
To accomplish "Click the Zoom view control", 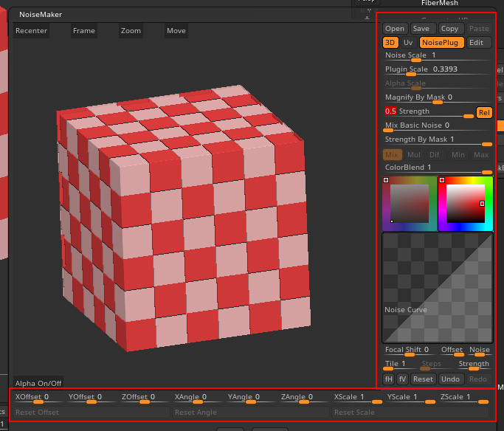I will click(x=131, y=31).
